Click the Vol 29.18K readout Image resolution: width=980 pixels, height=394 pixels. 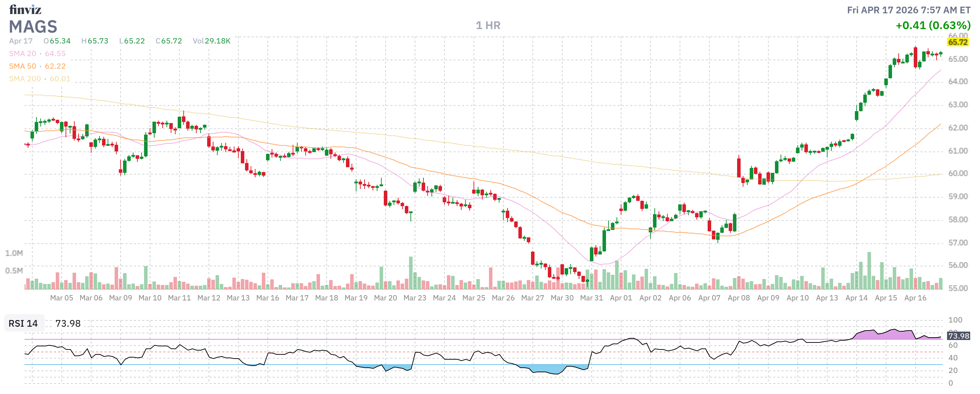[211, 41]
